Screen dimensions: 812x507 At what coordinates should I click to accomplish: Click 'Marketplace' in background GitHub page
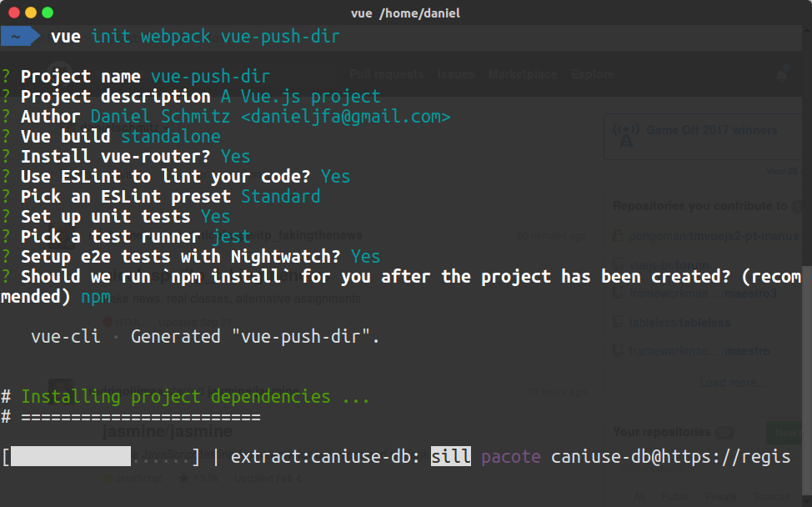(523, 74)
